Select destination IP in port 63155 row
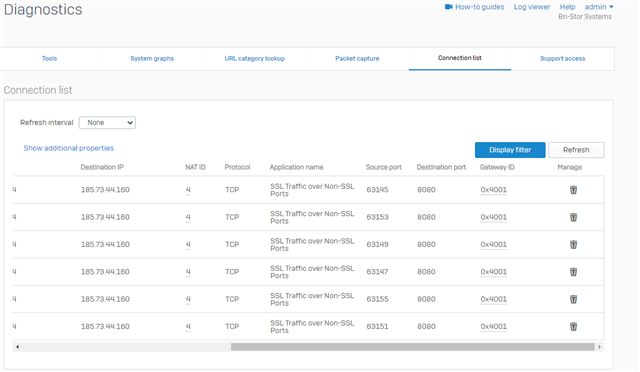The image size is (640, 372). (105, 299)
